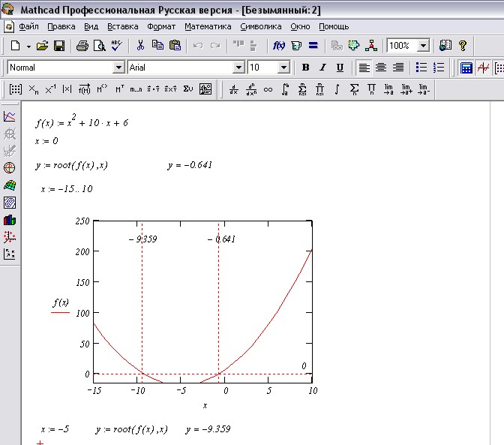Open the Resource Center book icon
Screen dimensions: 504x445
(445, 45)
